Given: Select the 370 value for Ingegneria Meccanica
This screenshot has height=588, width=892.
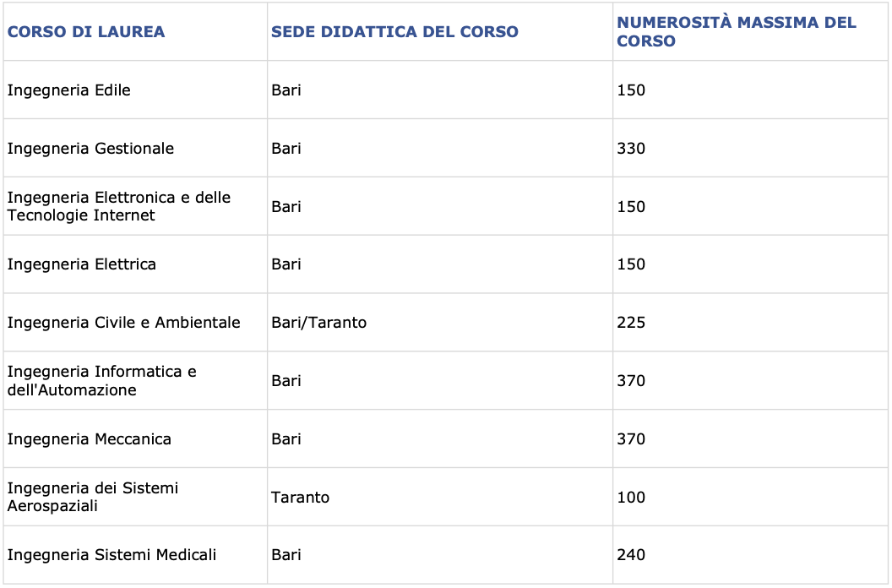Looking at the screenshot, I should click(631, 438).
